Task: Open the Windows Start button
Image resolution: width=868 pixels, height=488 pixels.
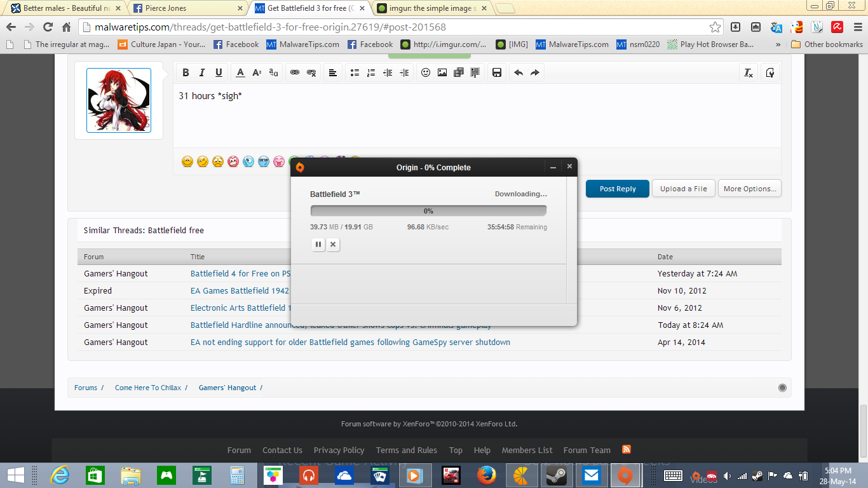Action: pyautogui.click(x=16, y=475)
